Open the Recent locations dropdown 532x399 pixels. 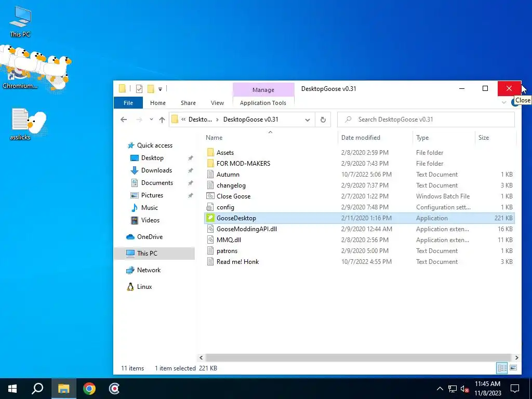point(151,119)
